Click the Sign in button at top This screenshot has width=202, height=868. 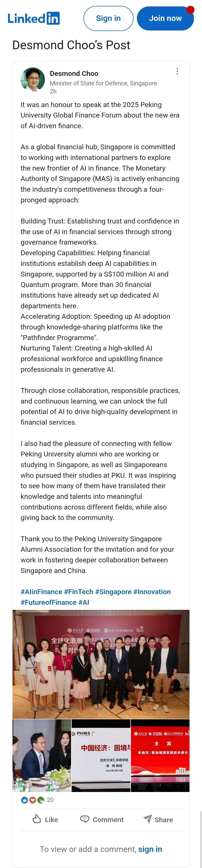[108, 18]
